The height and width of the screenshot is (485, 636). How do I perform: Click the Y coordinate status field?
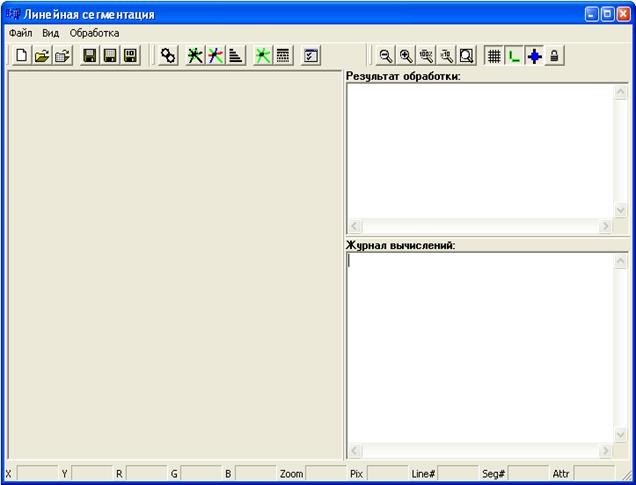(92, 473)
